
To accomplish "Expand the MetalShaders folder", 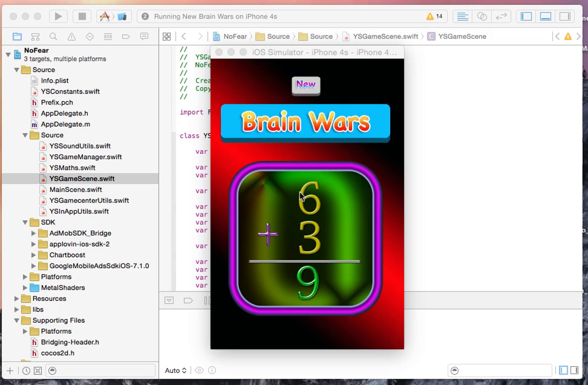I will tap(25, 288).
